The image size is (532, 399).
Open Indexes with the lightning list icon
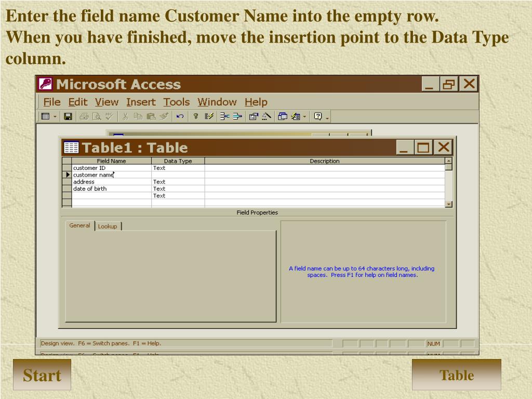point(209,116)
